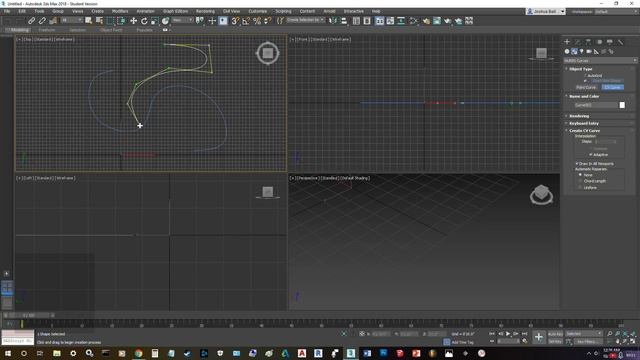Switch to the Utilities panel tab
640x360 pixels.
(x=620, y=42)
